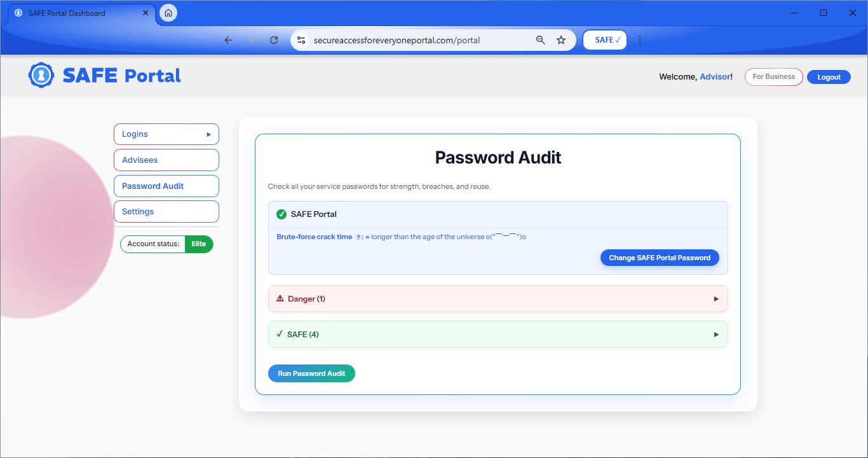Click the Change SAFE Portal Password button
Screen dimensions: 868x458
(x=660, y=258)
